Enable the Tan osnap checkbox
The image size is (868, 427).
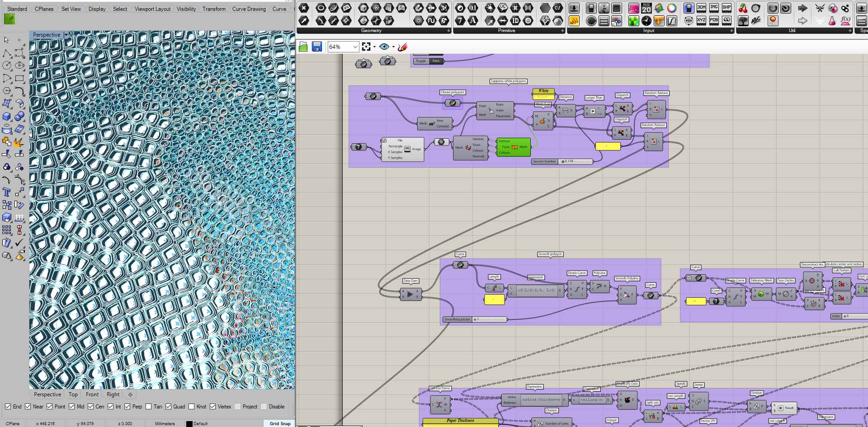tap(148, 407)
